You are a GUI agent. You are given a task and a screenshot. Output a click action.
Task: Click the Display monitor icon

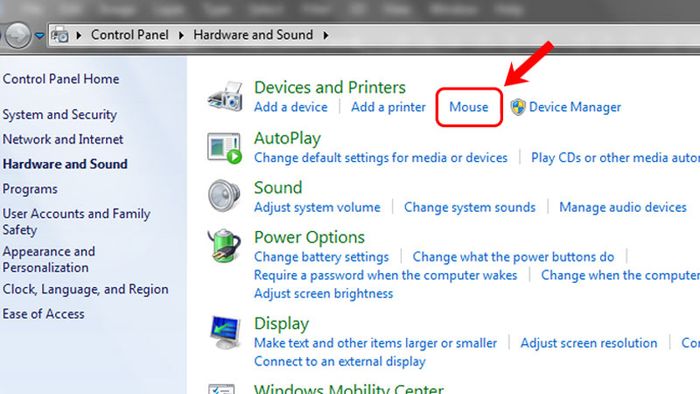click(225, 332)
